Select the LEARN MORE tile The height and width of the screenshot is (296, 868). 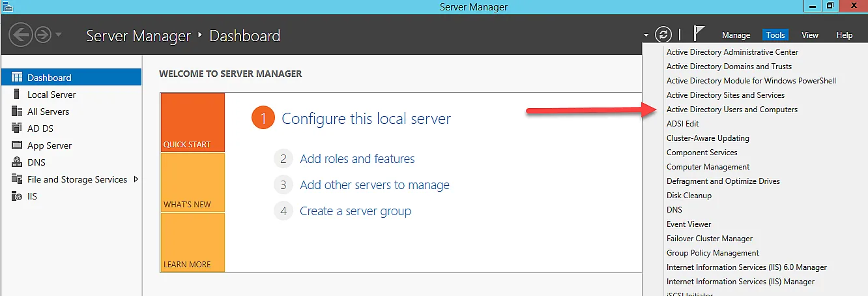pos(192,243)
